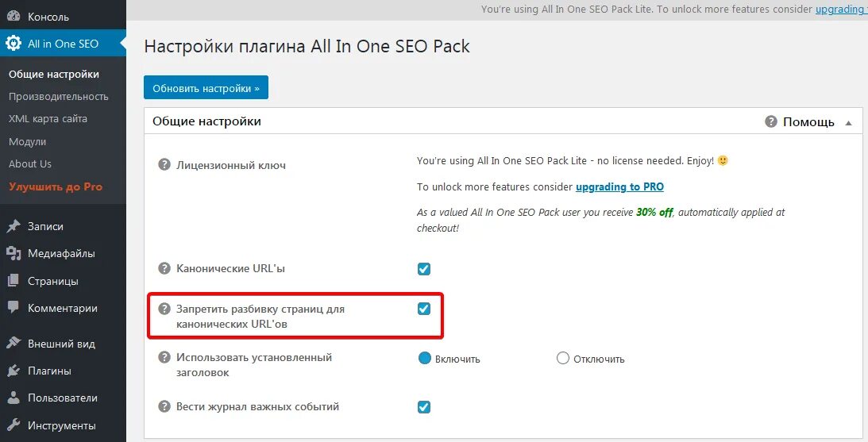
Task: Toggle Запретить разбивку страниц checkbox
Action: [x=424, y=309]
